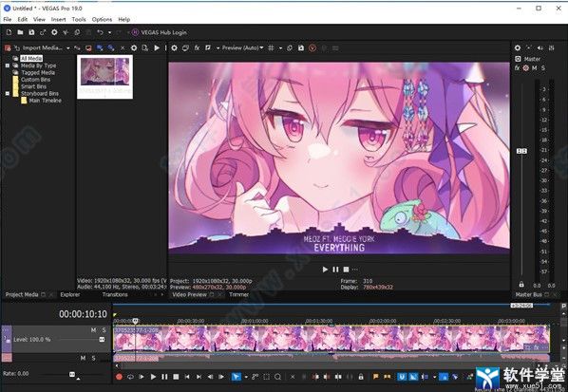Toggle Split Screen View in preview
The image size is (568, 392).
208,47
